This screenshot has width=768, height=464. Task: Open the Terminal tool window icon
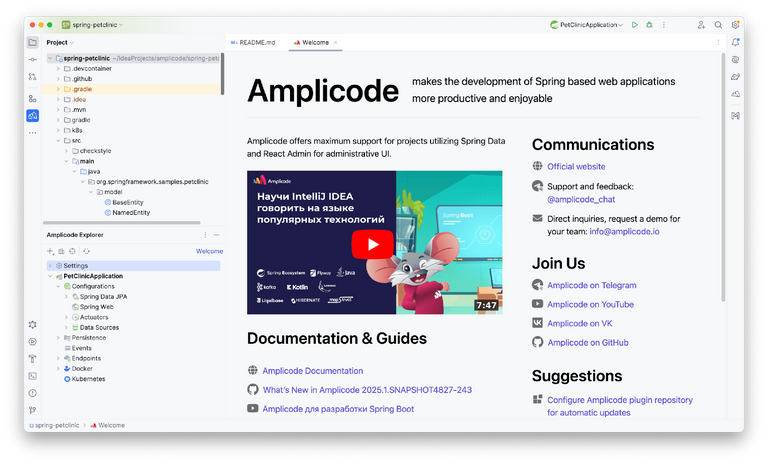click(32, 375)
